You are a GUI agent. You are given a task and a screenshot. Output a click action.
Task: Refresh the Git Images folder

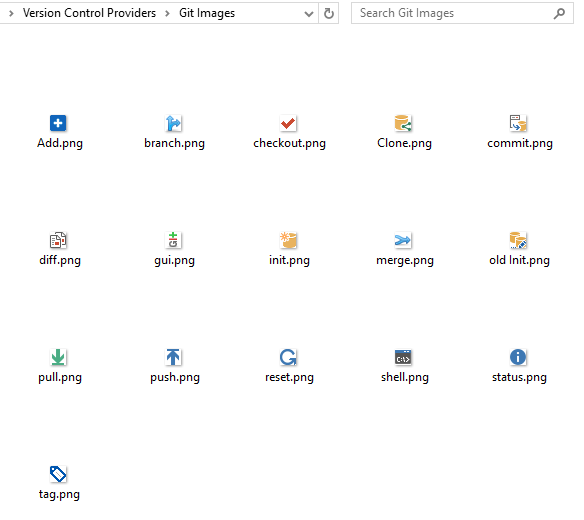coord(328,13)
